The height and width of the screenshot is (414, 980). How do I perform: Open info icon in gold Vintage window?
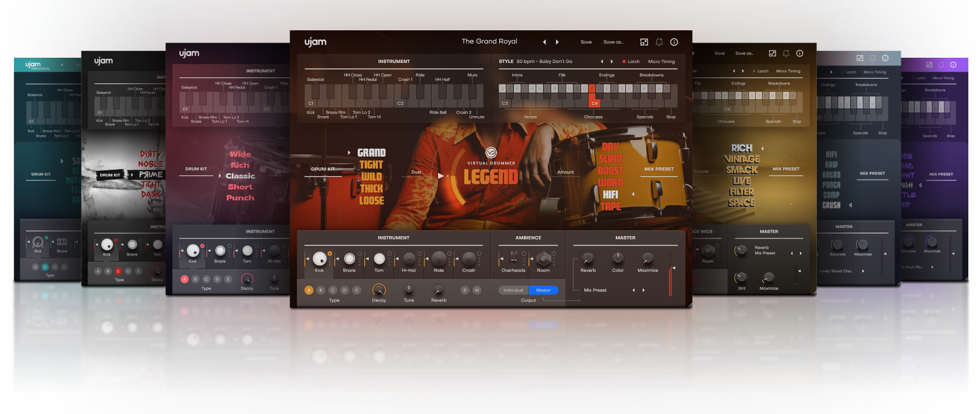(x=799, y=53)
